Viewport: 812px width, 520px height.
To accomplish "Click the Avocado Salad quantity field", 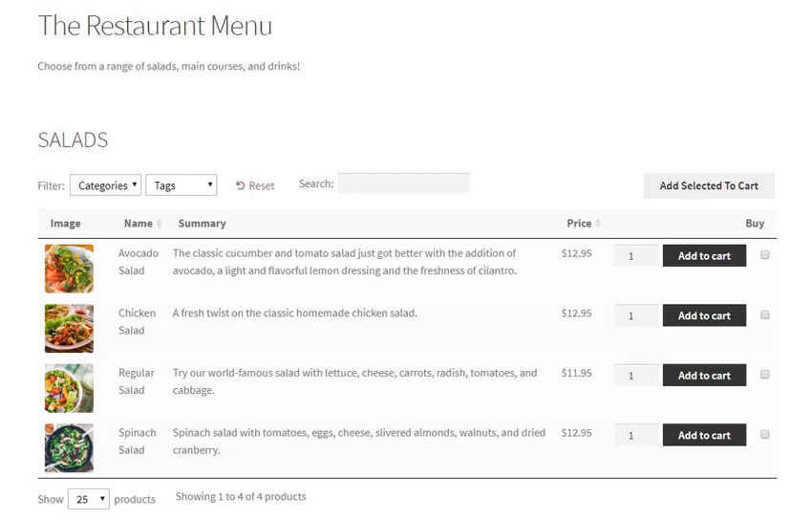I will [636, 256].
